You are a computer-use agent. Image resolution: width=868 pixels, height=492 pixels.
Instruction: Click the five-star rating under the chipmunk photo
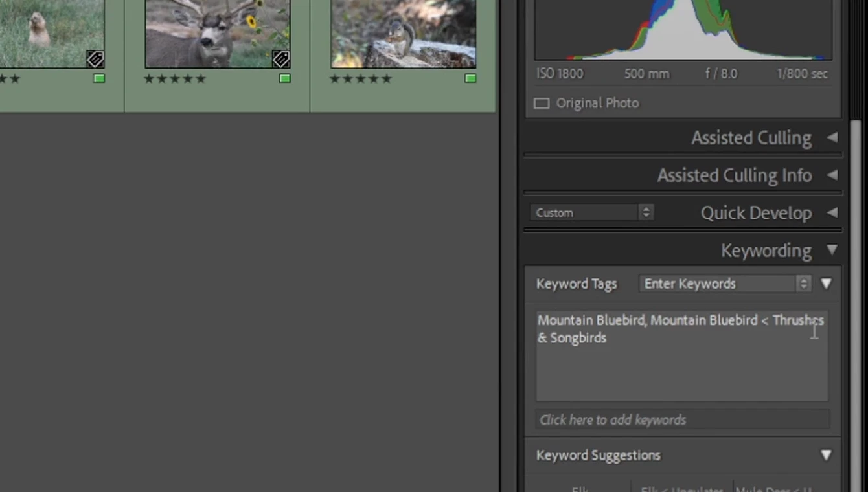[x=361, y=79]
